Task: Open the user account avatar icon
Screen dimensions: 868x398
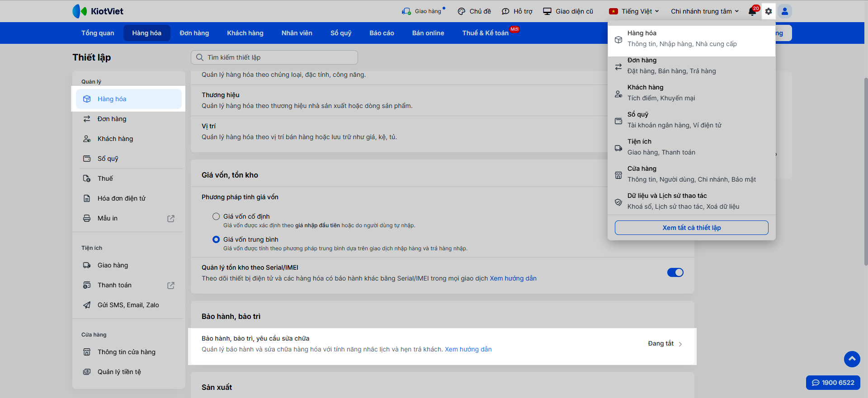Action: tap(785, 11)
